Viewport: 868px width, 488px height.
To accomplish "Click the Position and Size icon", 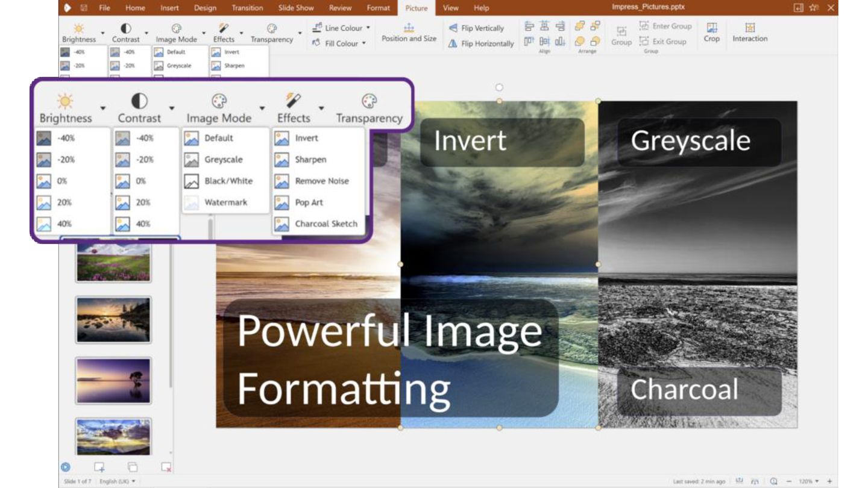I will point(409,28).
